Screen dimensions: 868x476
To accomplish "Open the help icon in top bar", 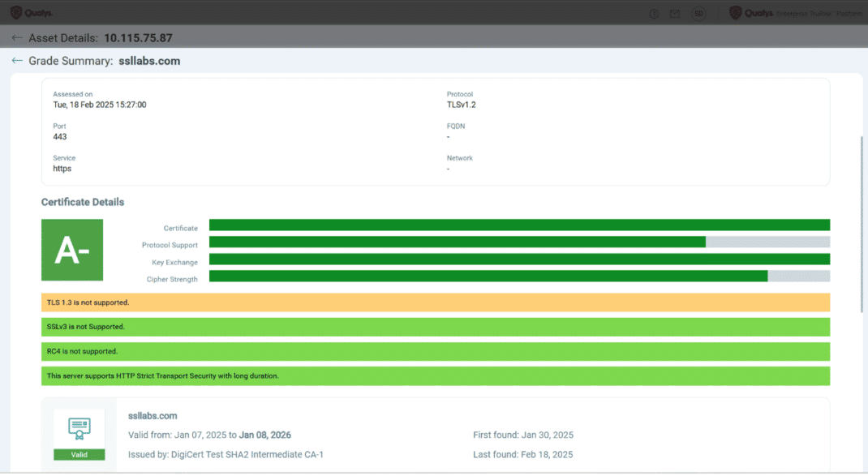I will tap(654, 13).
